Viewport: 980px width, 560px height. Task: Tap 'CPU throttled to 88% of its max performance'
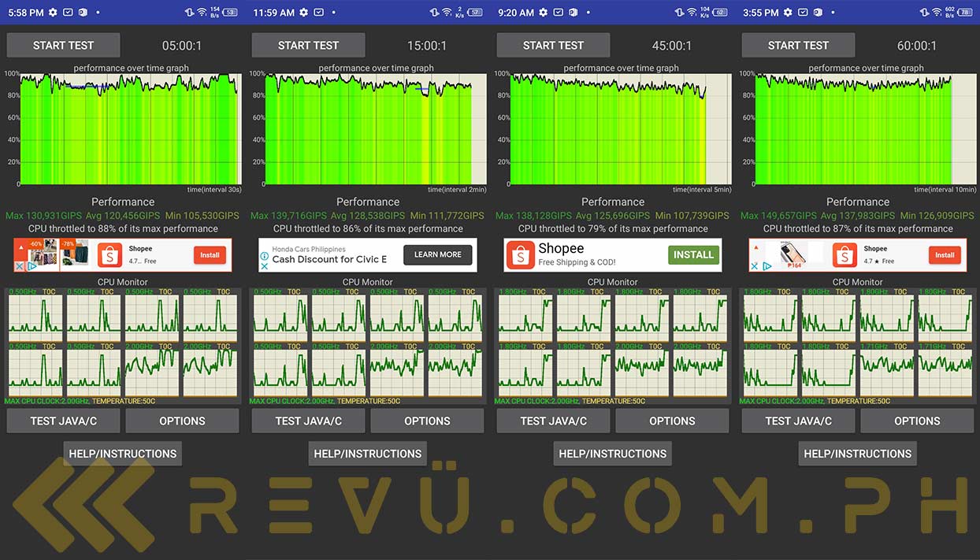(123, 228)
